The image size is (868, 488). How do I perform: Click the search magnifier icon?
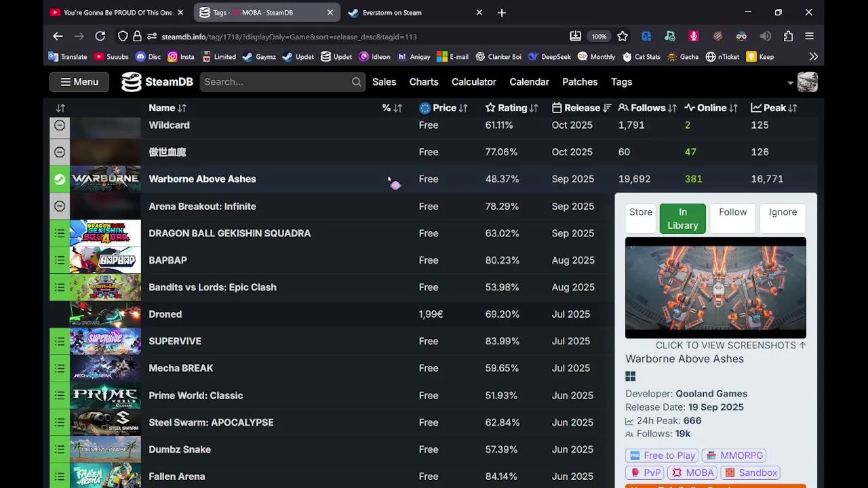356,82
